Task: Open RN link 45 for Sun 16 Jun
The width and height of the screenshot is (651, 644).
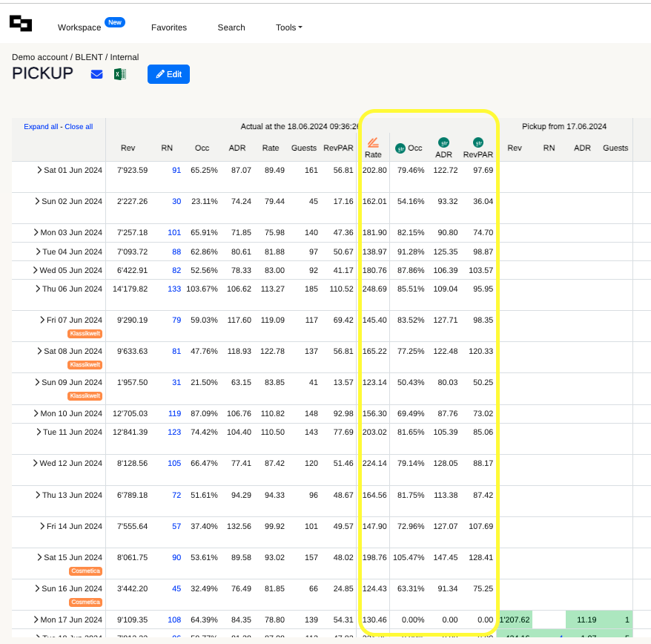Action: click(x=176, y=588)
